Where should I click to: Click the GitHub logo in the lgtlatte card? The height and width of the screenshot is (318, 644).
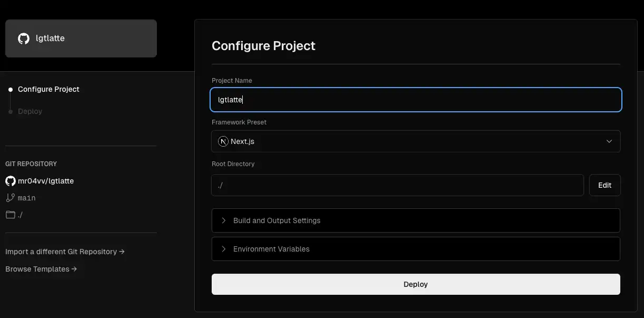[24, 38]
